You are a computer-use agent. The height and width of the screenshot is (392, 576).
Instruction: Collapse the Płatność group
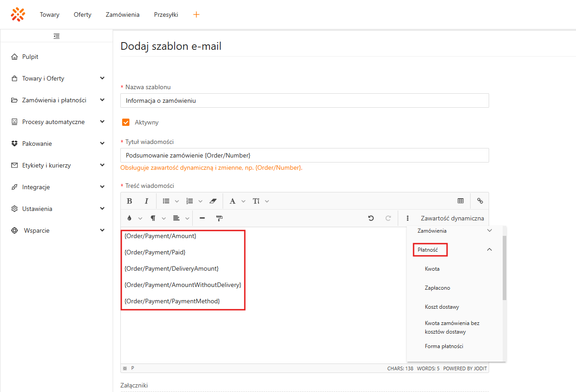pos(489,249)
